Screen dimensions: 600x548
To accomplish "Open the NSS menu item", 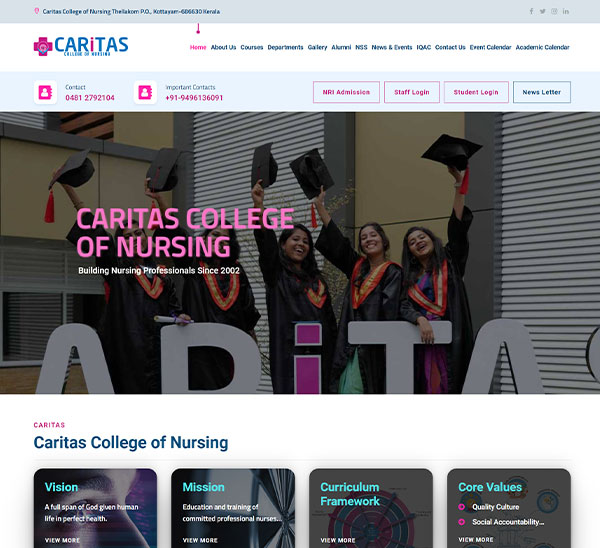I will point(361,47).
